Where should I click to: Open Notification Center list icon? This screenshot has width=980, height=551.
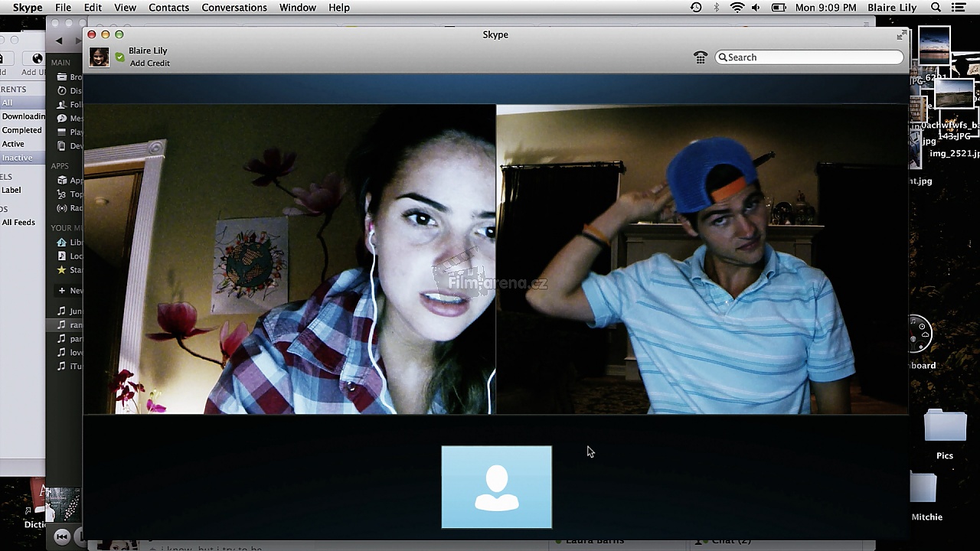click(958, 8)
